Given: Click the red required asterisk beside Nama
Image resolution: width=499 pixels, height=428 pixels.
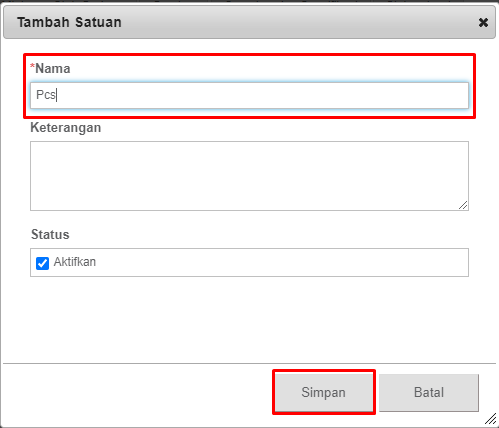Looking at the screenshot, I should pos(32,66).
